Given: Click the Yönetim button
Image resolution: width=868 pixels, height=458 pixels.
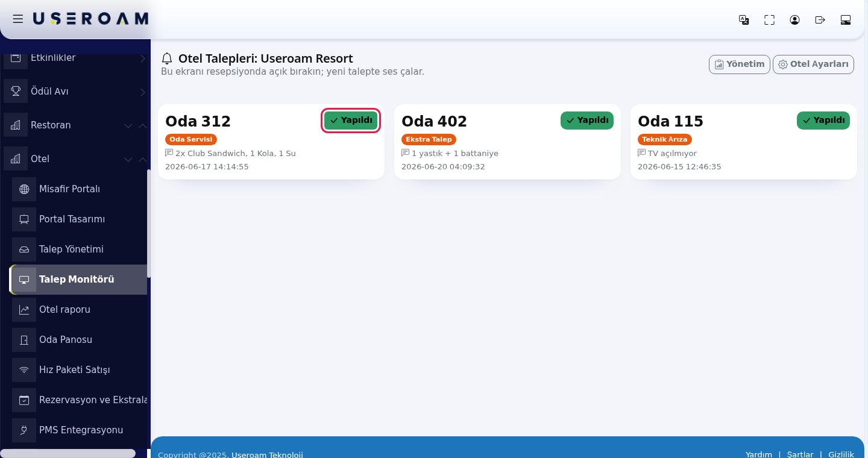Looking at the screenshot, I should coord(740,64).
